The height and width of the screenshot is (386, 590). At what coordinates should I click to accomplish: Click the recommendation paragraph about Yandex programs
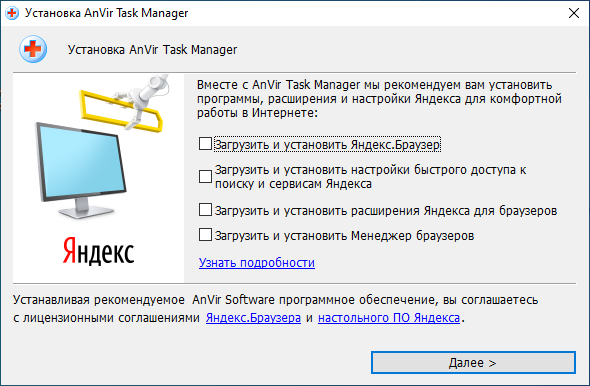(x=379, y=99)
